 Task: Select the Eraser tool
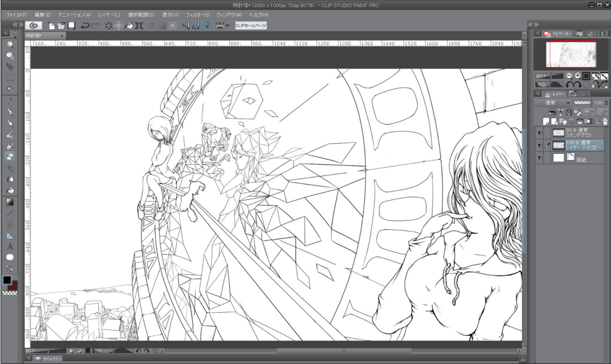pyautogui.click(x=10, y=157)
